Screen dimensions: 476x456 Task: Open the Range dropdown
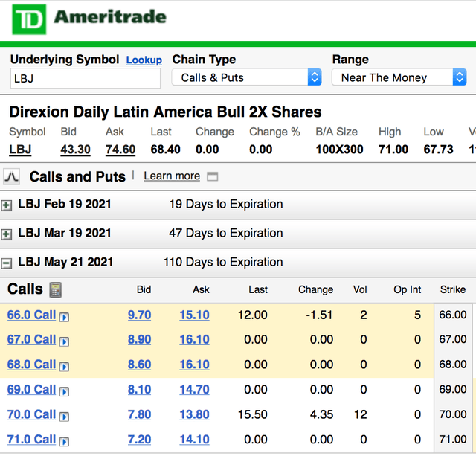pos(399,77)
